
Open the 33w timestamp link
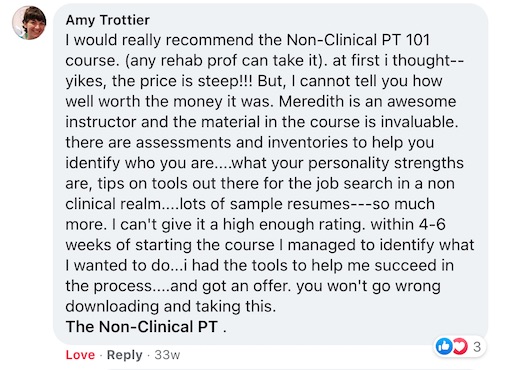[167, 355]
